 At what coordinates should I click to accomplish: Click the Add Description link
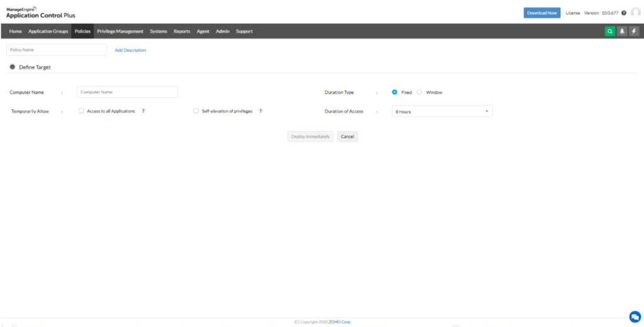click(x=130, y=50)
